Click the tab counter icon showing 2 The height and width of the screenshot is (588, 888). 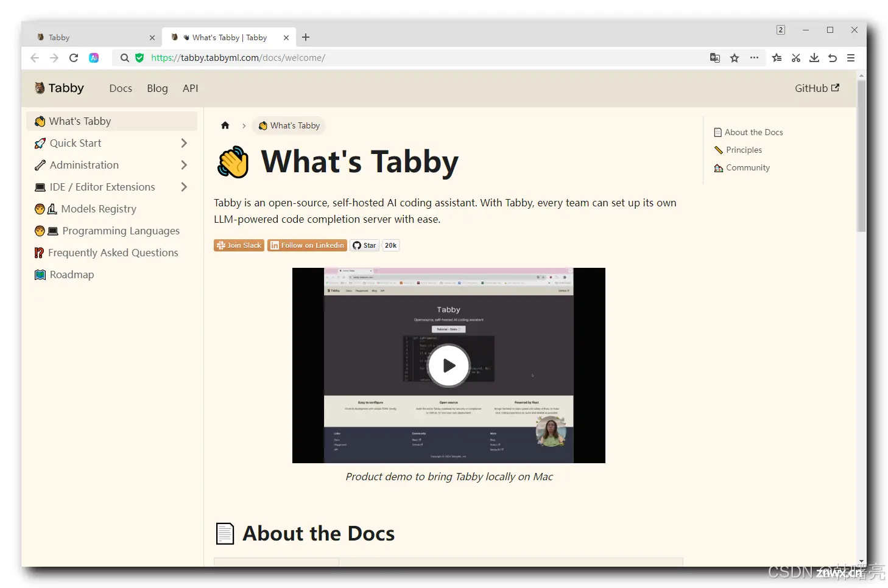point(781,30)
